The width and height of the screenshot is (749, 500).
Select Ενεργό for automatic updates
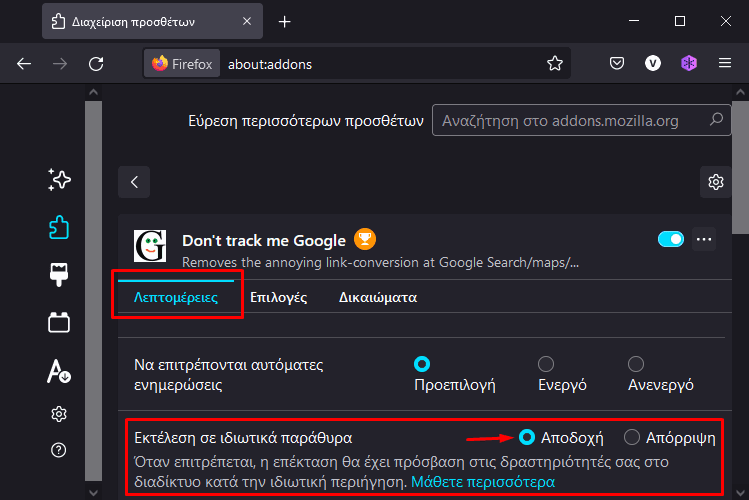tap(546, 364)
